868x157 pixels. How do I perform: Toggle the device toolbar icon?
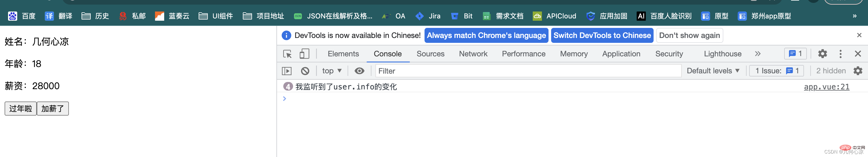(304, 54)
